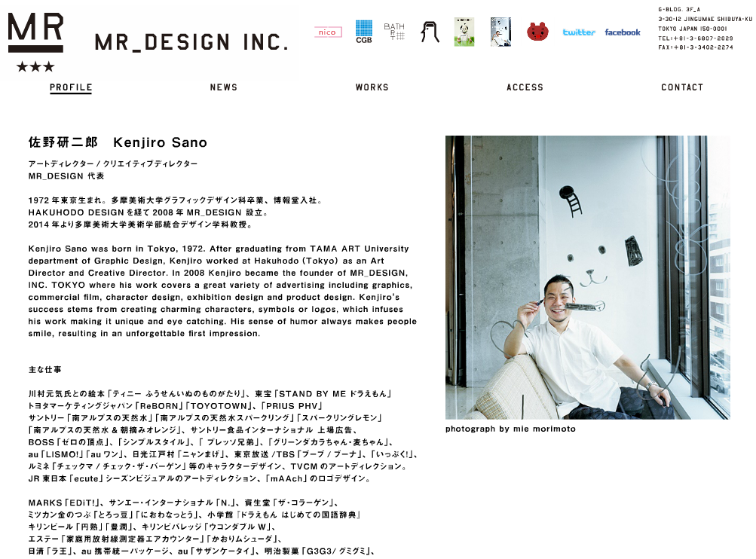Open the NEWS section
The width and height of the screenshot is (756, 559).
(224, 87)
